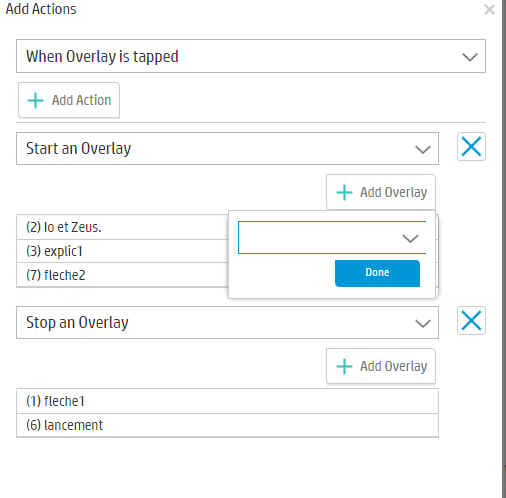Screen dimensions: 506x498
Task: Remove the Start an Overlay action
Action: tap(471, 147)
